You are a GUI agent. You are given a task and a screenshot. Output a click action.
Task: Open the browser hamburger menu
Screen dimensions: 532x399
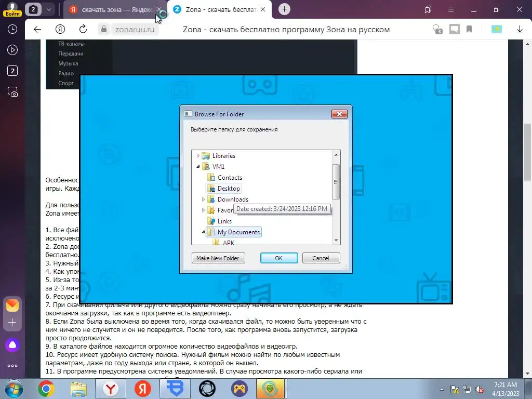pos(451,9)
